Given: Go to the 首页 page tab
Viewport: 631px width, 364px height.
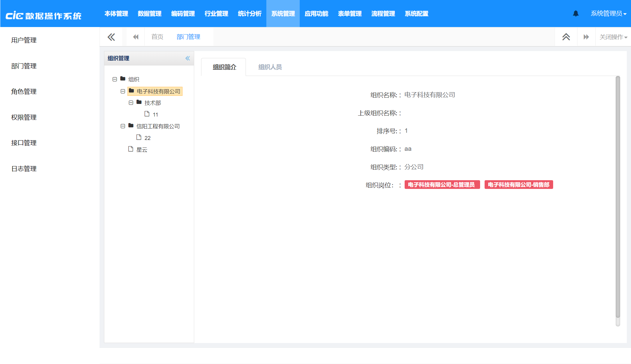Looking at the screenshot, I should [x=157, y=37].
